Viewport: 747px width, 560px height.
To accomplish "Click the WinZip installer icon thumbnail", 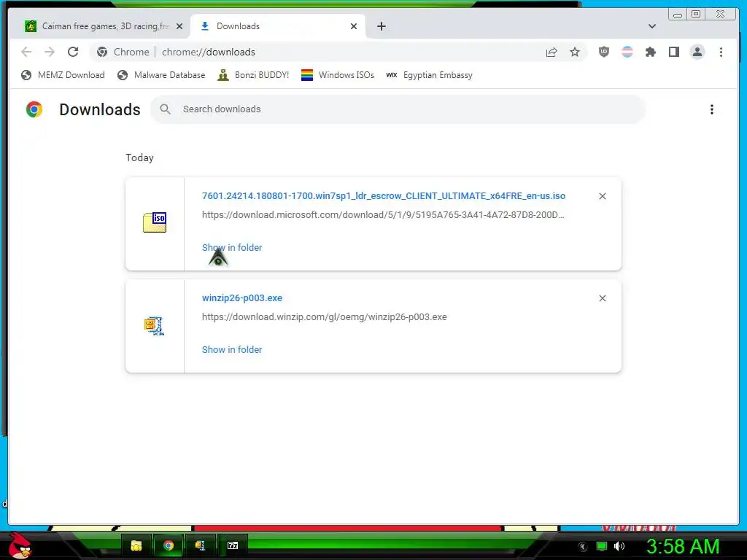I will tap(155, 326).
